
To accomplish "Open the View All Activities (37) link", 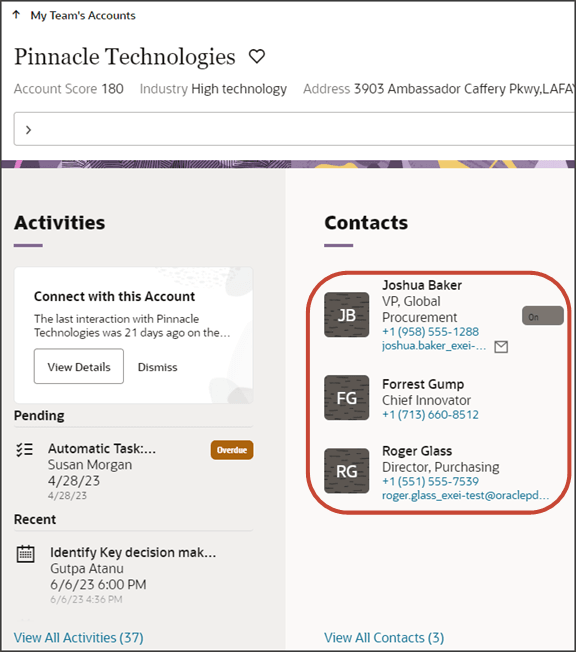I will (79, 637).
